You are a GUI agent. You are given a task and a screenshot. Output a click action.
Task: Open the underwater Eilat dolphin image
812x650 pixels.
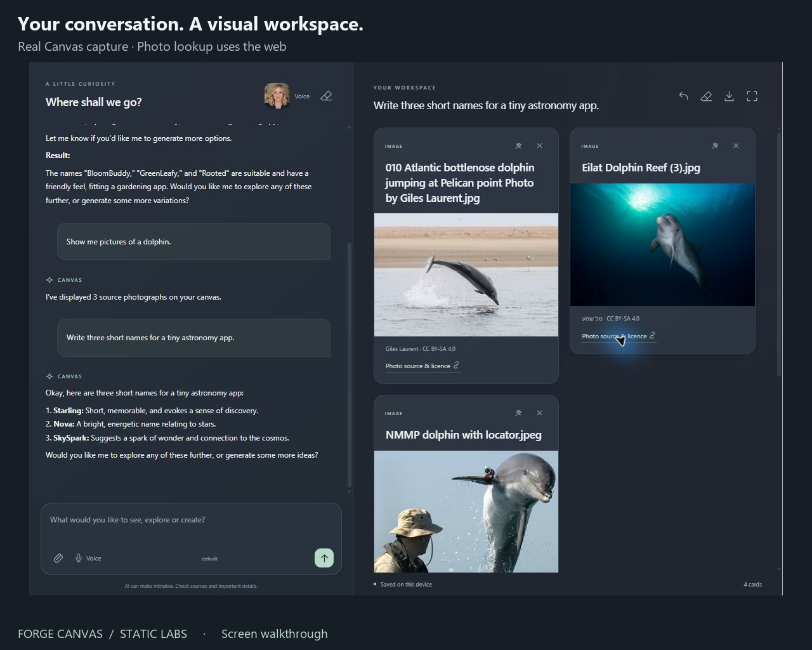tap(662, 244)
